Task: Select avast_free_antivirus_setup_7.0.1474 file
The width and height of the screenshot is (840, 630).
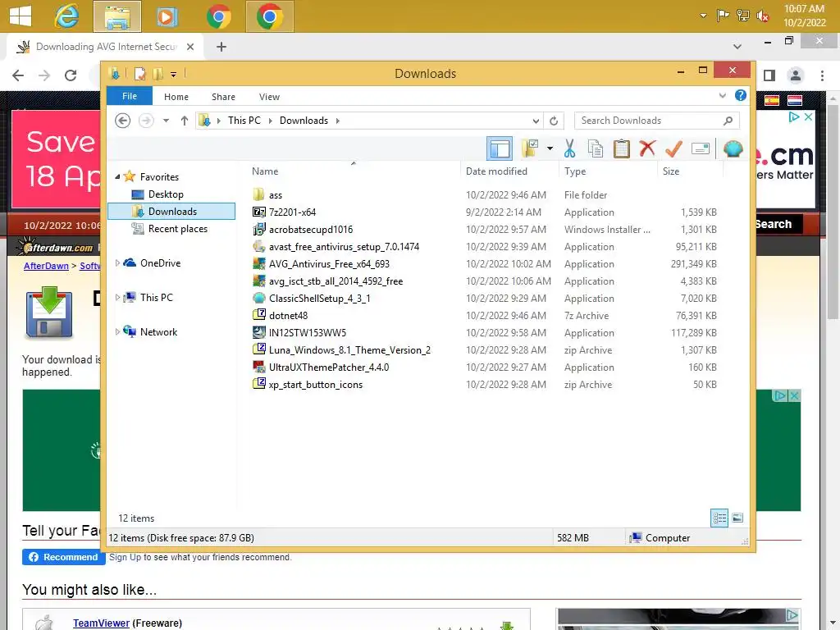Action: (344, 246)
